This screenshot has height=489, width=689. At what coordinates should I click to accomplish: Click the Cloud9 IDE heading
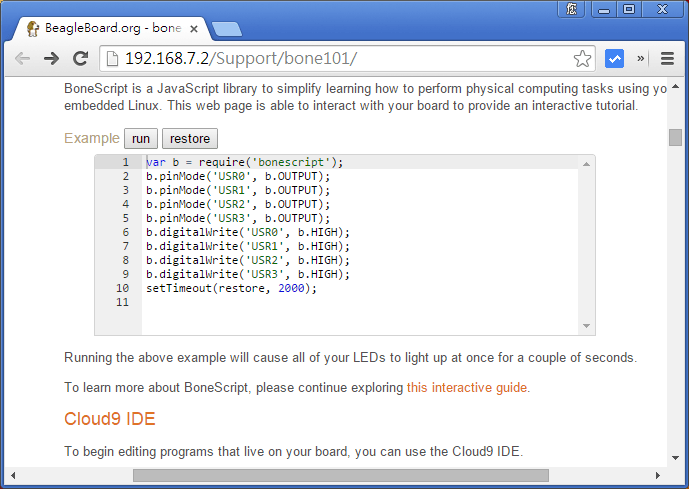pos(110,419)
